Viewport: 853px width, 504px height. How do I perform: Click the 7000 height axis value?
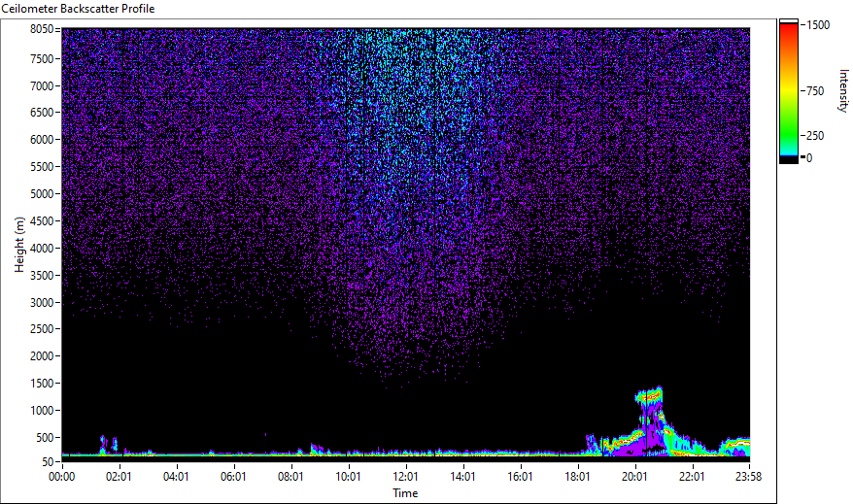tap(42, 85)
